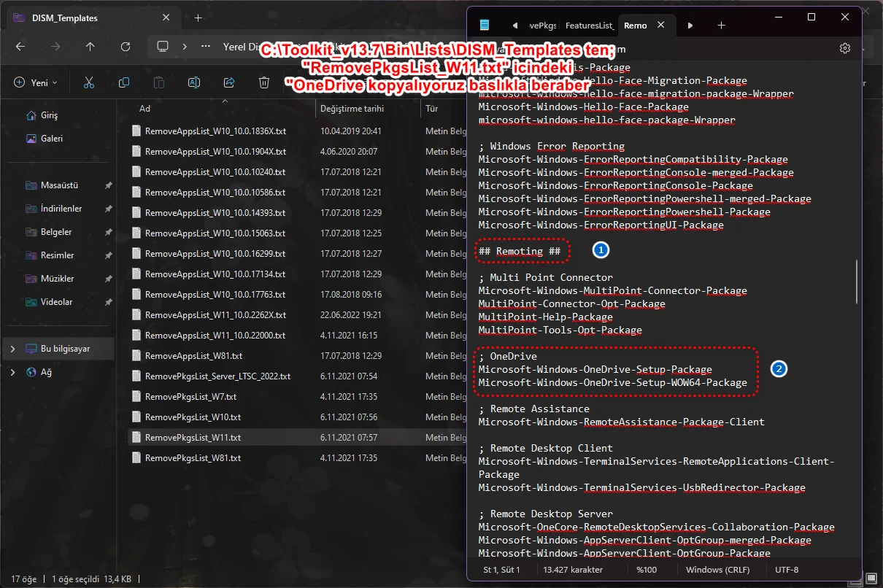Click the Forward arrow in File Explorer
883x588 pixels.
click(x=55, y=46)
